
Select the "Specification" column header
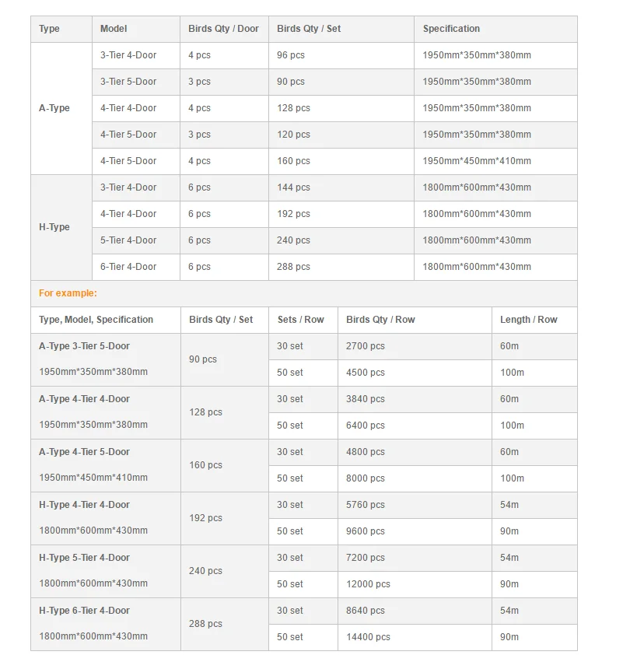(x=451, y=29)
